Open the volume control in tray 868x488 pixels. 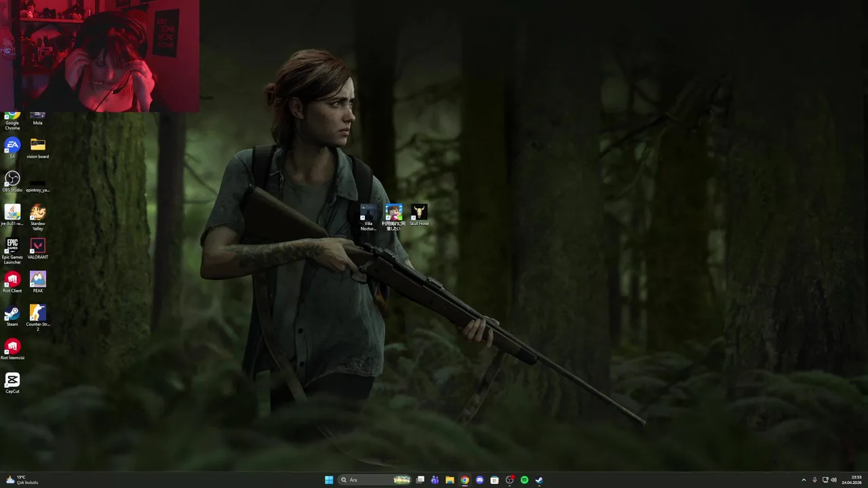click(x=833, y=480)
